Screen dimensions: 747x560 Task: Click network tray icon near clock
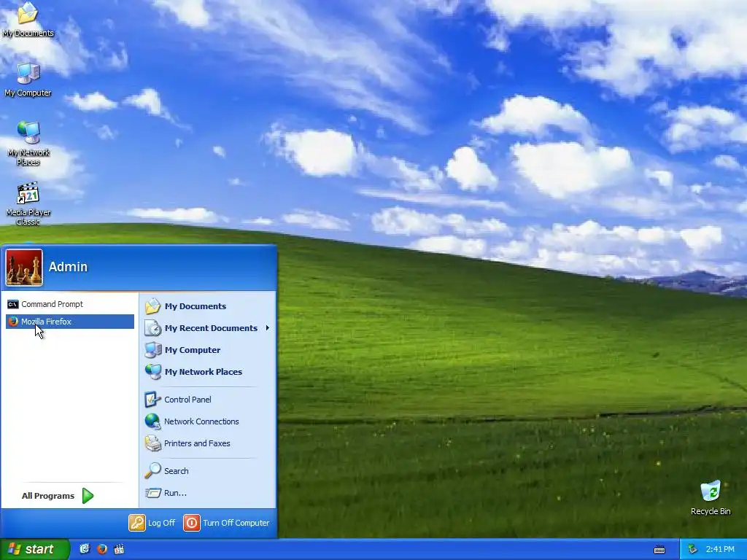693,549
